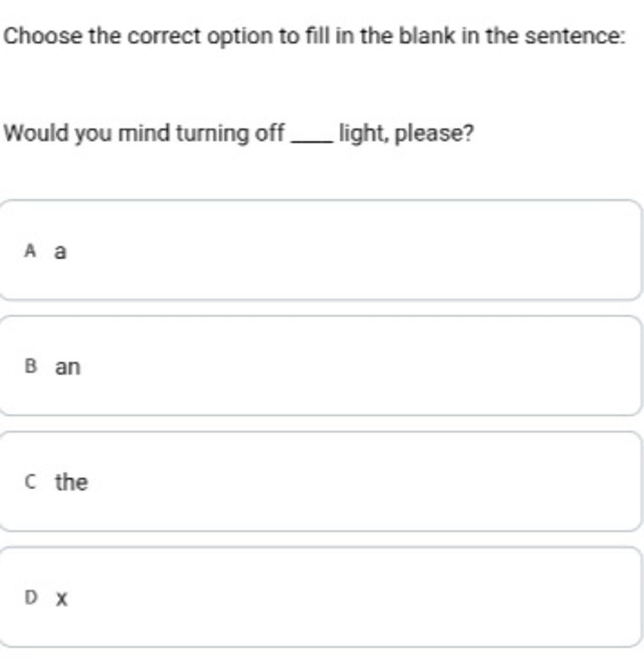
Task: Select answer option B "an"
Action: click(x=321, y=366)
